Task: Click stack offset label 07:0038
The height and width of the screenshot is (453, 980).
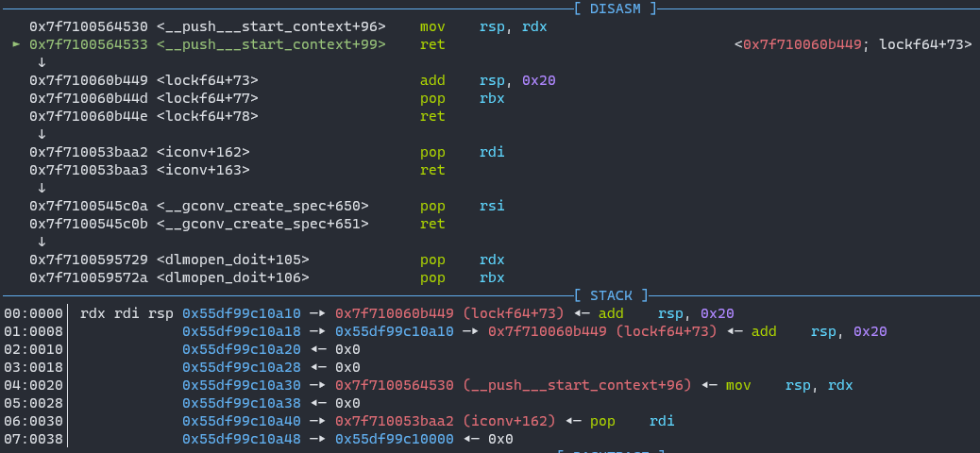Action: [x=34, y=439]
